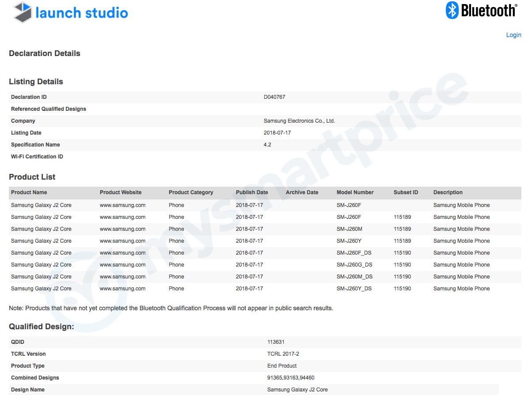Screen dimensions: 532x395
Task: Select Design Name value Samsung Galaxy J2 Core
Action: [297, 390]
